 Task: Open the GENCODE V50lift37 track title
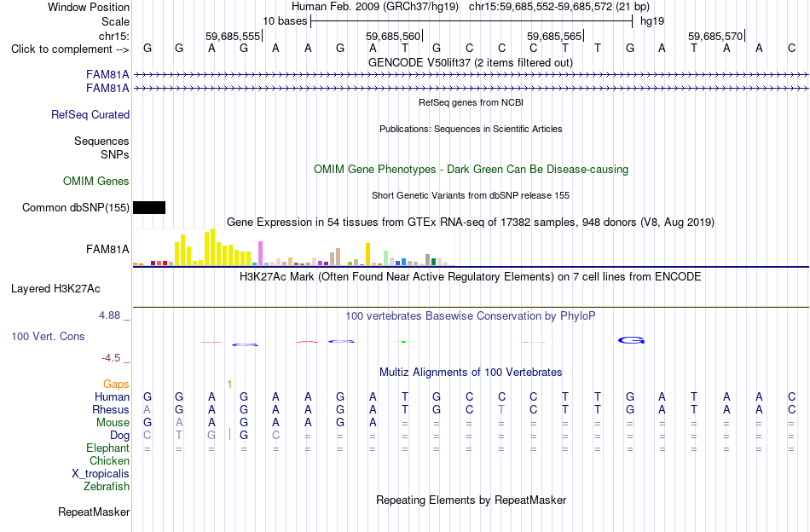point(470,62)
